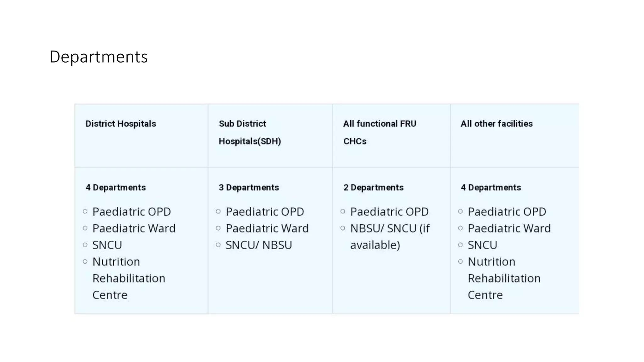Click the All functional FRU CHCs header
The height and width of the screenshot is (362, 644).
(380, 133)
